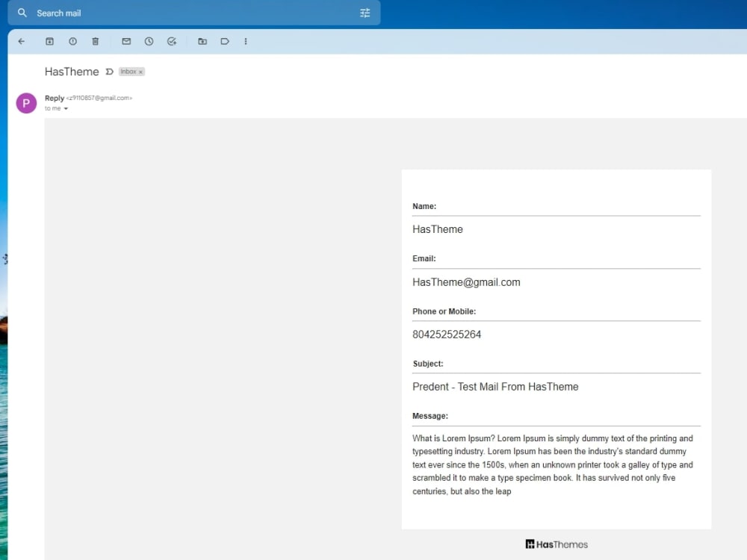This screenshot has width=747, height=560.
Task: Open More options three-dot menu
Action: (246, 41)
